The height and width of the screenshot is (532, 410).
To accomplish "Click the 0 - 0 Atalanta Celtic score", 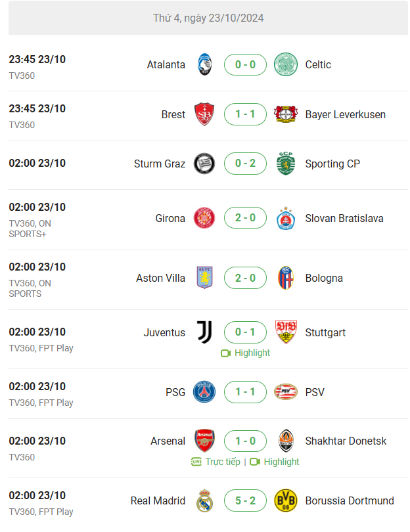I will pos(245,64).
